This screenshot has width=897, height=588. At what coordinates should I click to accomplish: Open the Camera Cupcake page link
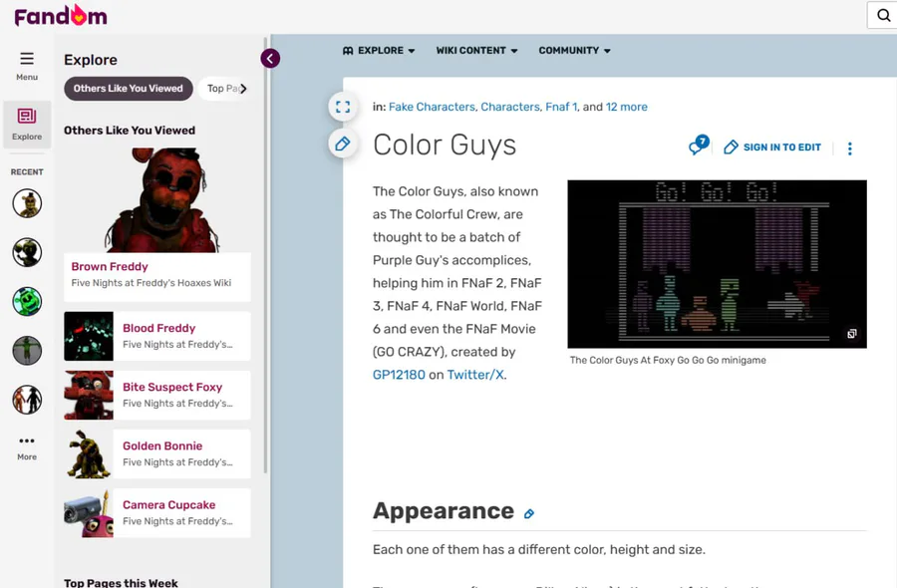(168, 504)
